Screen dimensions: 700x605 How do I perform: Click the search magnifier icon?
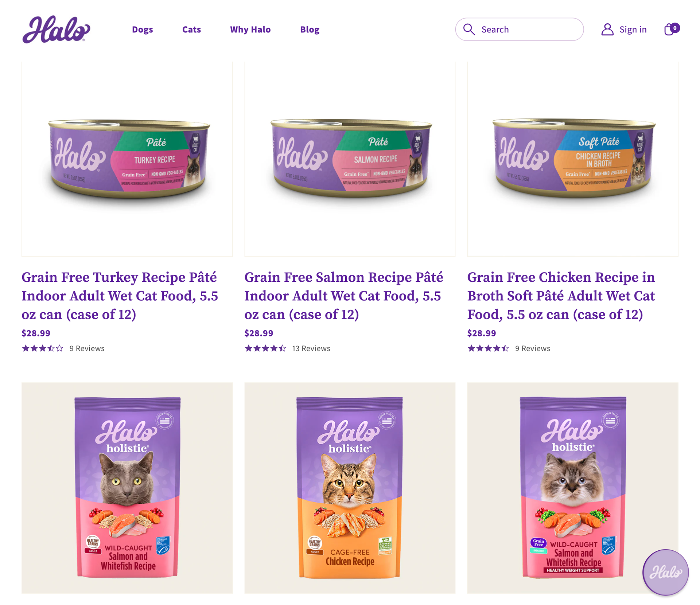pos(469,29)
